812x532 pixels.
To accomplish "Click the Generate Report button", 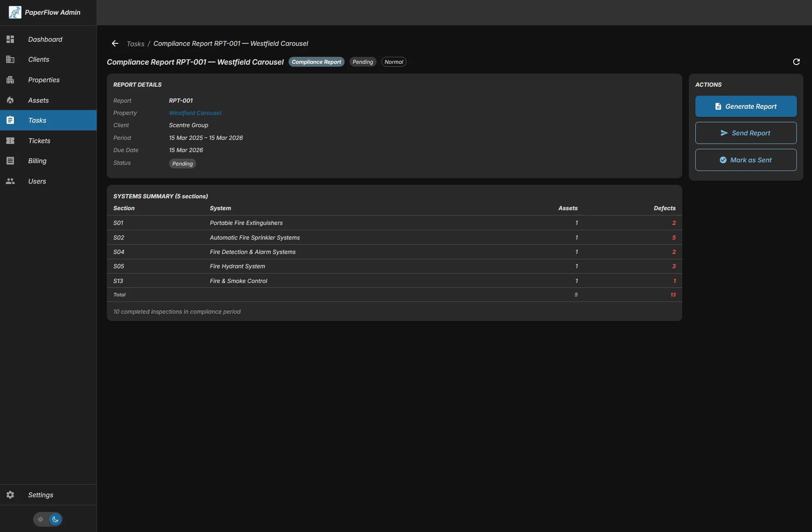I will point(746,106).
